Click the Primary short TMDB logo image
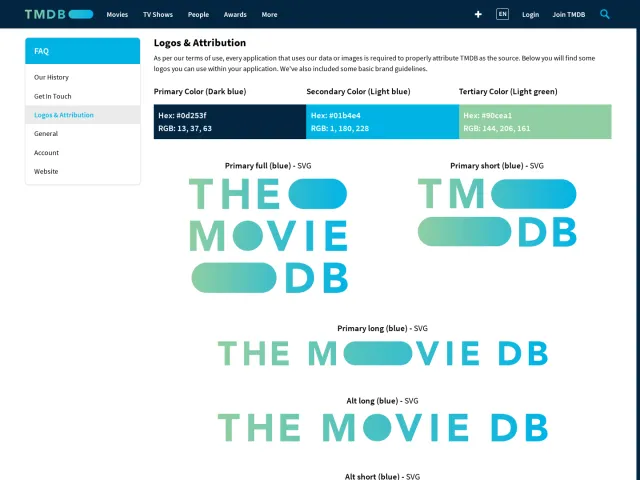Viewport: 640px width, 480px height. 497,212
